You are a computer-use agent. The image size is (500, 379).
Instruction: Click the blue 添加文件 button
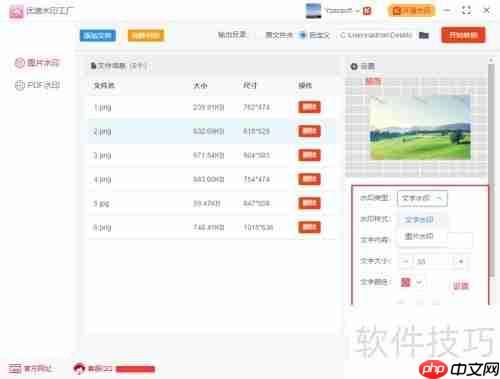(x=98, y=35)
